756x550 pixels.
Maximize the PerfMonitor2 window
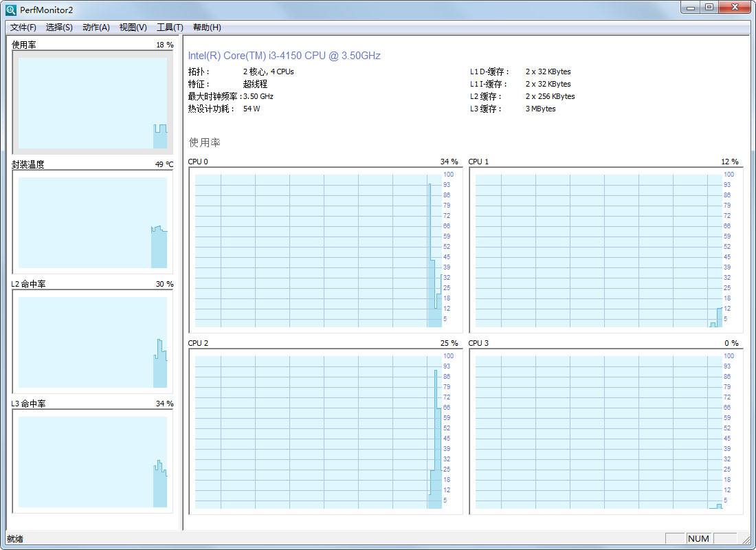[709, 8]
